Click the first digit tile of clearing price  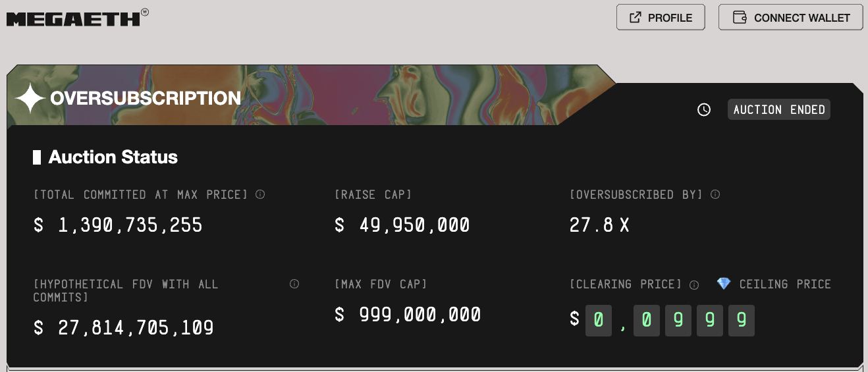(599, 321)
